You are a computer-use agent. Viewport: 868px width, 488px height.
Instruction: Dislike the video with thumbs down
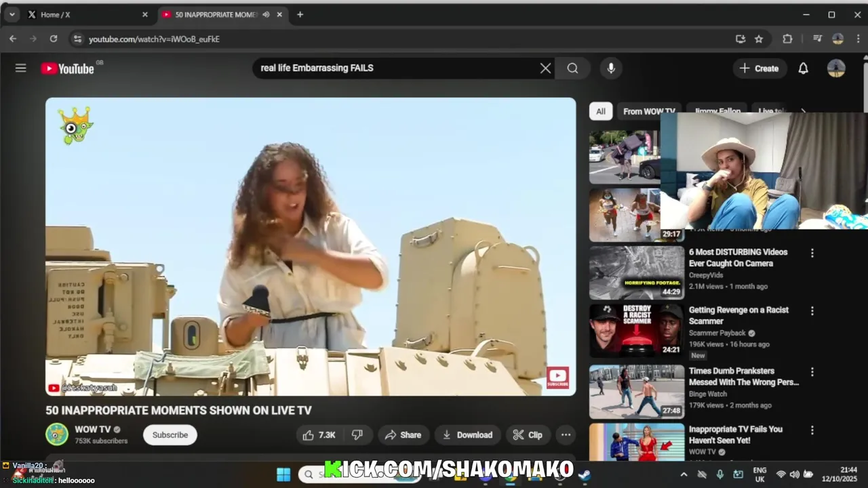(x=357, y=435)
